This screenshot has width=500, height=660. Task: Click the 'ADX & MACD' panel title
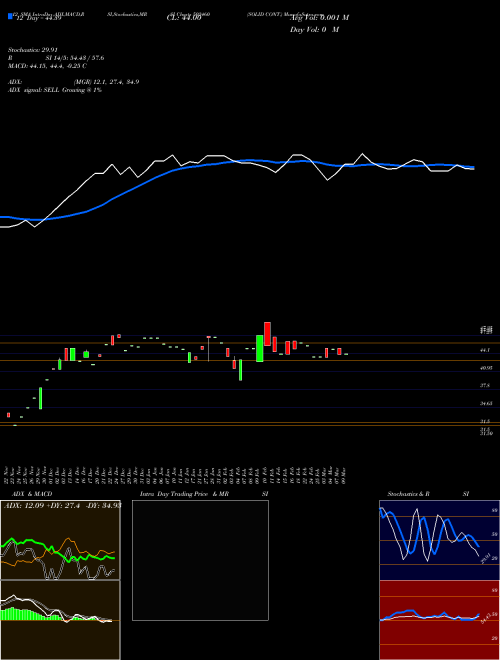coord(32,494)
